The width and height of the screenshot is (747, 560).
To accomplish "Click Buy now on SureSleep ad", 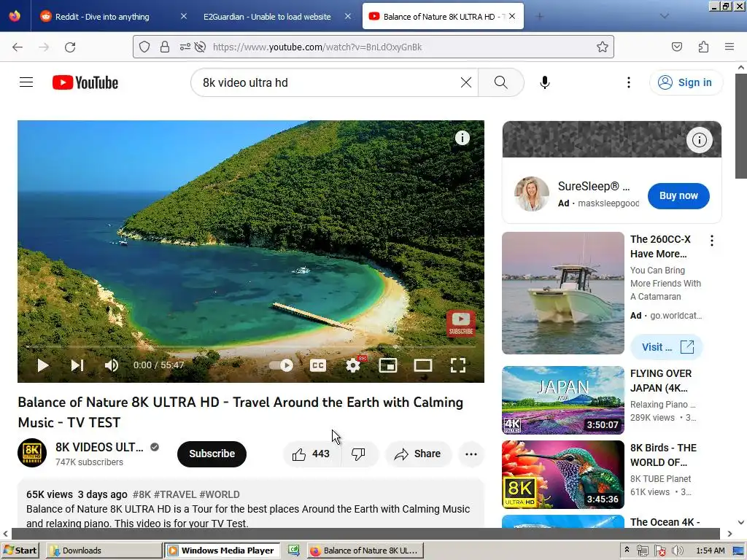I will pyautogui.click(x=678, y=195).
